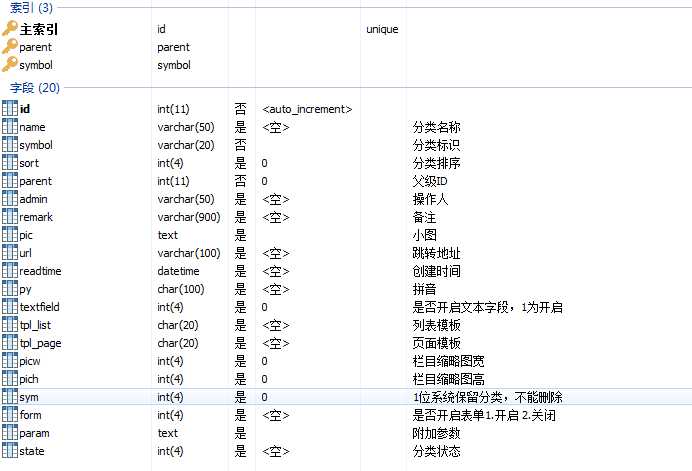Click the 拼音 comment
The width and height of the screenshot is (692, 471).
pyautogui.click(x=424, y=289)
